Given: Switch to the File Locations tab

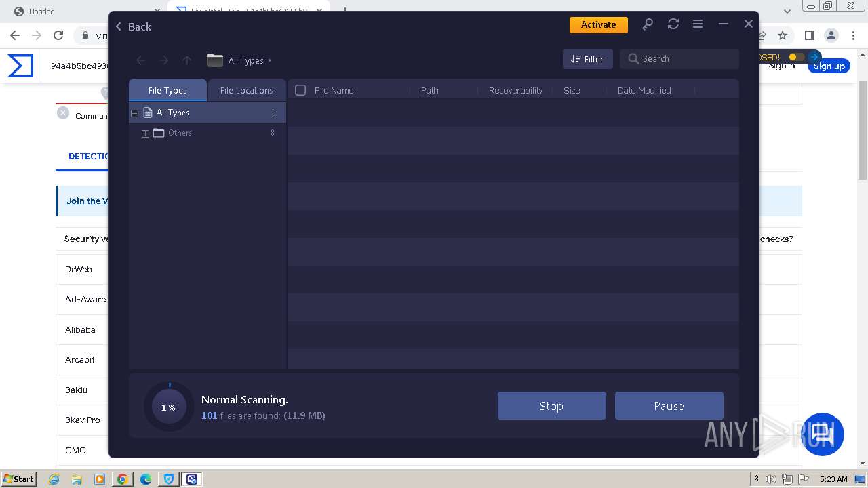Looking at the screenshot, I should coord(246,90).
